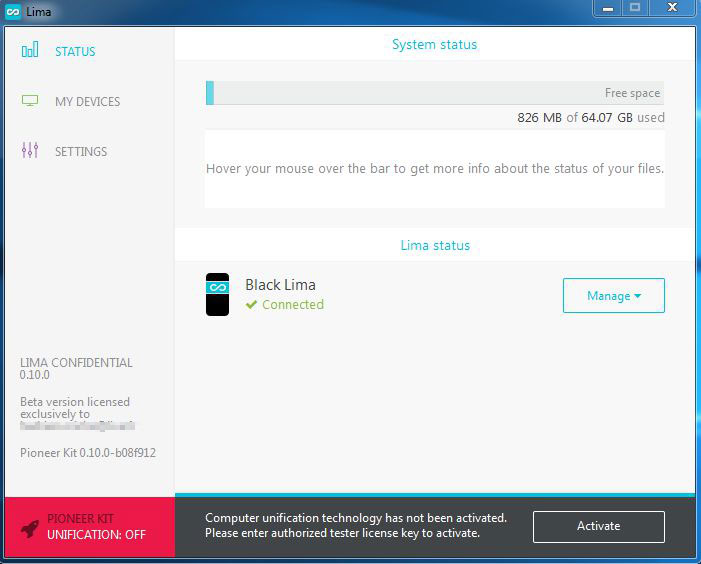Maximize the Lima window

point(634,8)
